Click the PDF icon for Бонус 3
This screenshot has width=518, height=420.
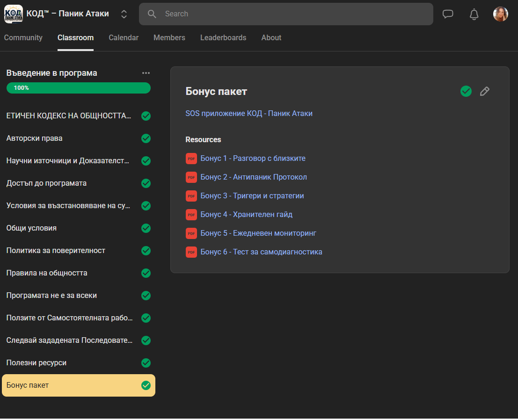191,196
